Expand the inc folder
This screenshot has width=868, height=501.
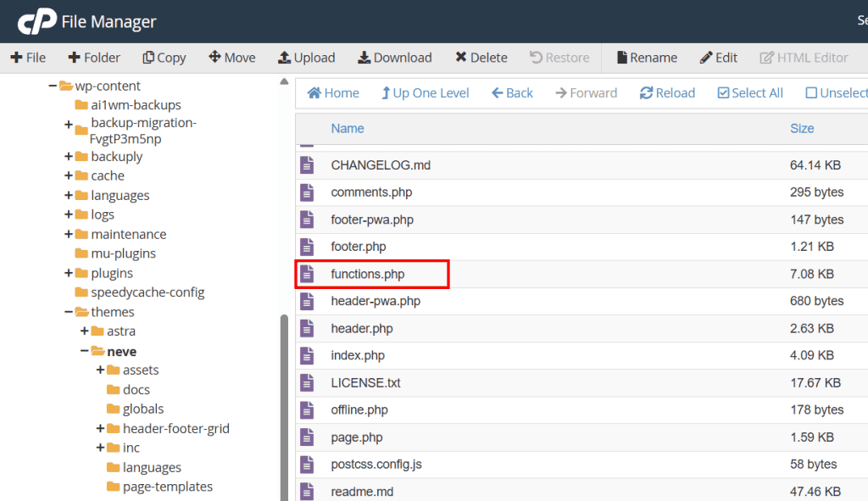[x=100, y=448]
